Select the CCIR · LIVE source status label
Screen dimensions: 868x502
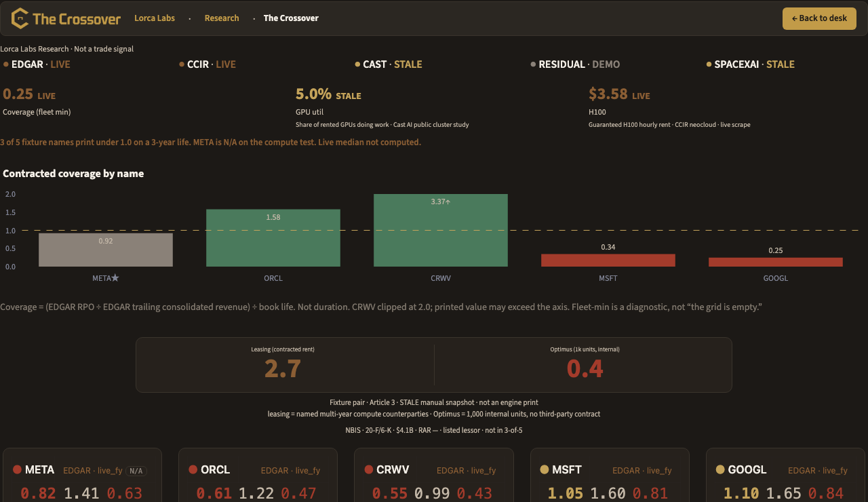[212, 64]
